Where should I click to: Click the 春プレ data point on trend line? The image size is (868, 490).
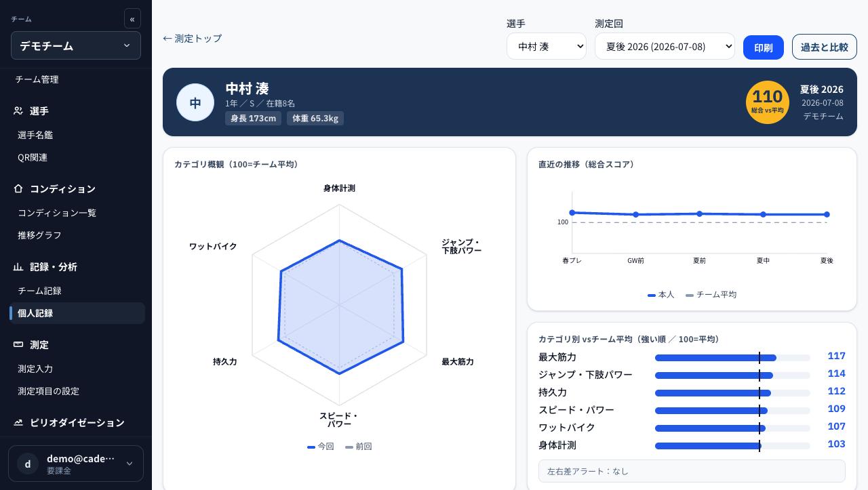pos(572,213)
